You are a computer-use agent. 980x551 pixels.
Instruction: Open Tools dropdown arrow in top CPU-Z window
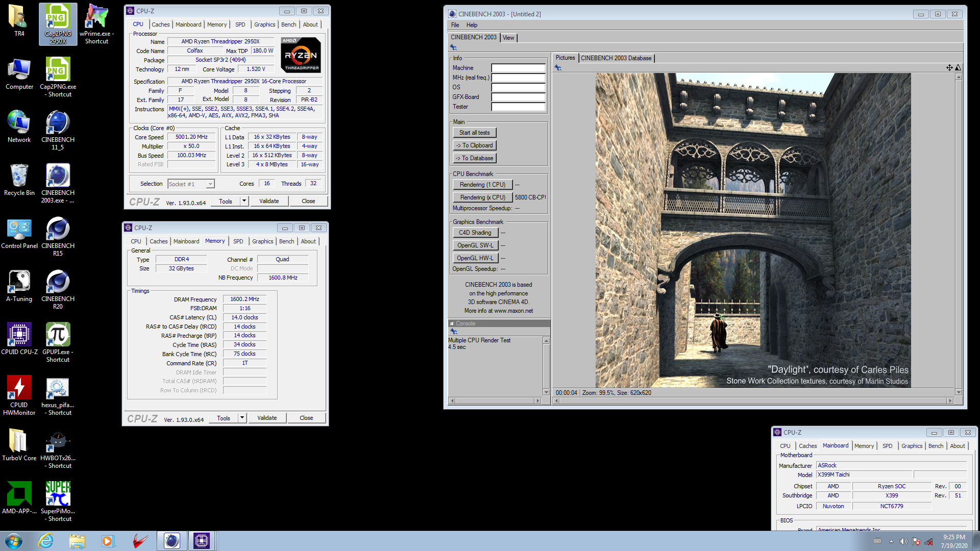[244, 201]
